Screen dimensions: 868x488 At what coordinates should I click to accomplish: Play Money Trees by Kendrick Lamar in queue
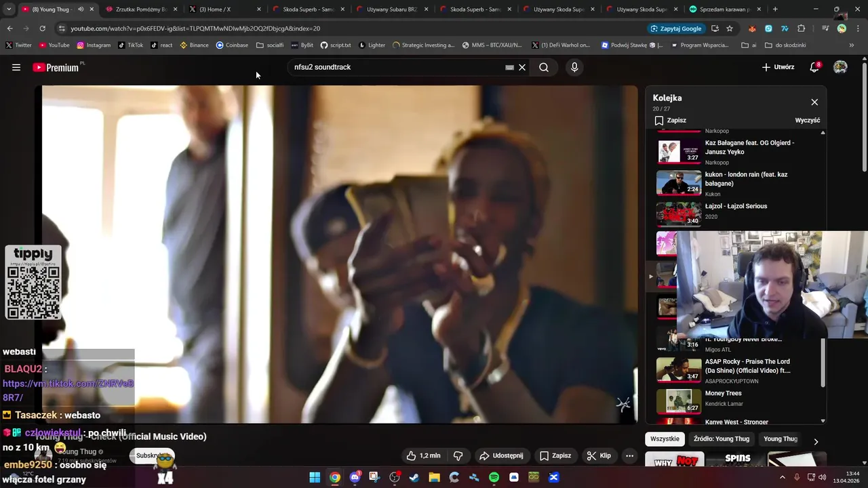pos(736,402)
